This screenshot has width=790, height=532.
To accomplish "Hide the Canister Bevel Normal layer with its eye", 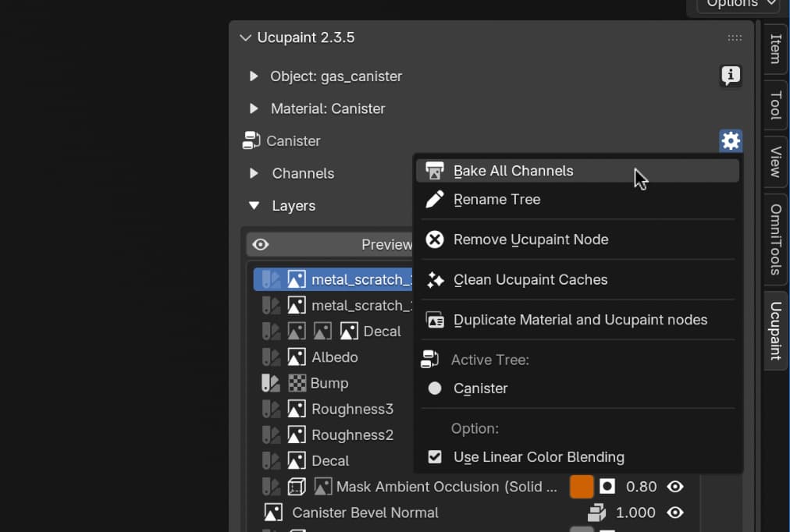I will point(675,512).
